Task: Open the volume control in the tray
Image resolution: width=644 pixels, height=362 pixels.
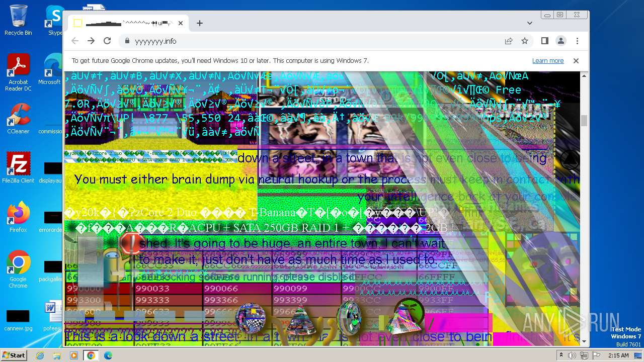Action: pos(573,355)
